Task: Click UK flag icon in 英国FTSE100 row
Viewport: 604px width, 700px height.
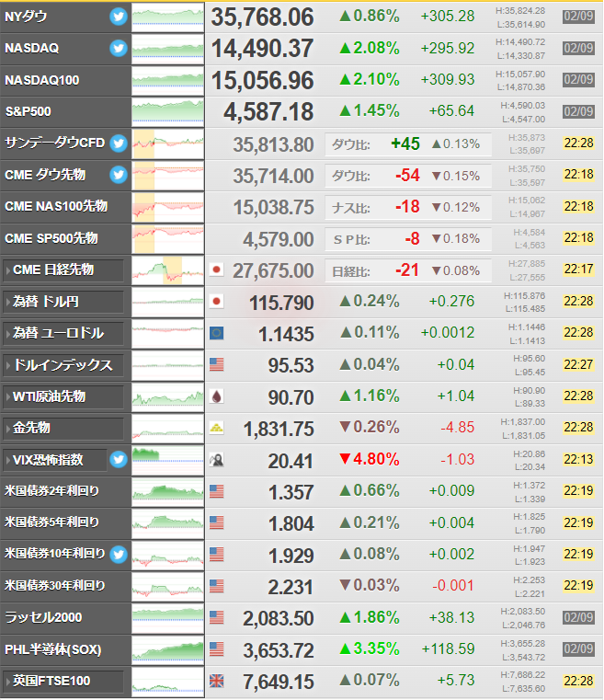Action: tap(217, 682)
